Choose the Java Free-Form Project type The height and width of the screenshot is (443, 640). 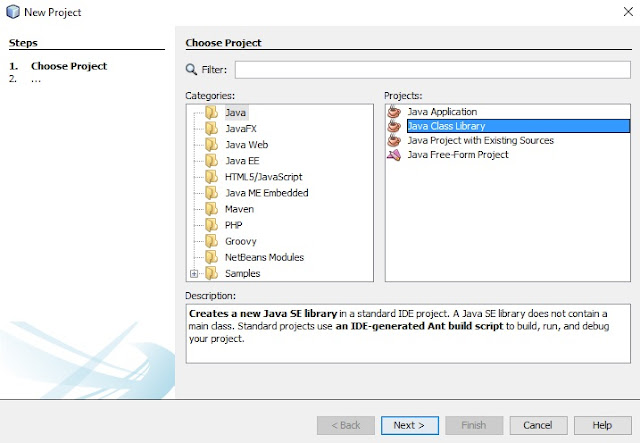458,155
